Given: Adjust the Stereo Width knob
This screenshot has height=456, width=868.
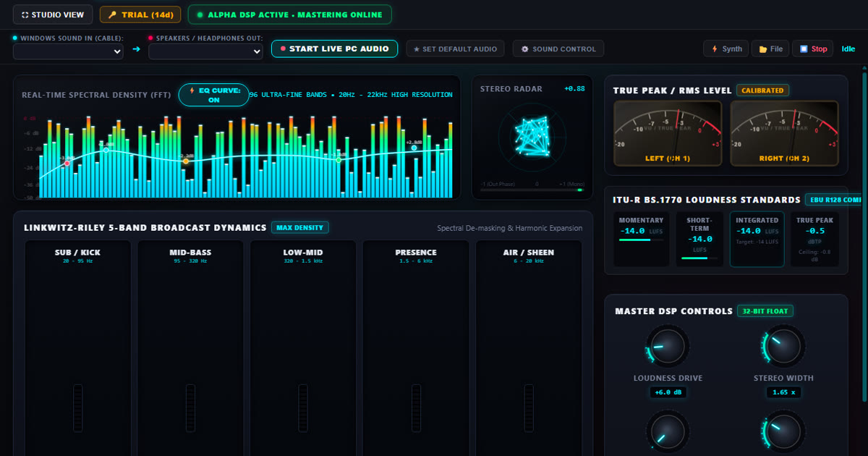Looking at the screenshot, I should (783, 346).
